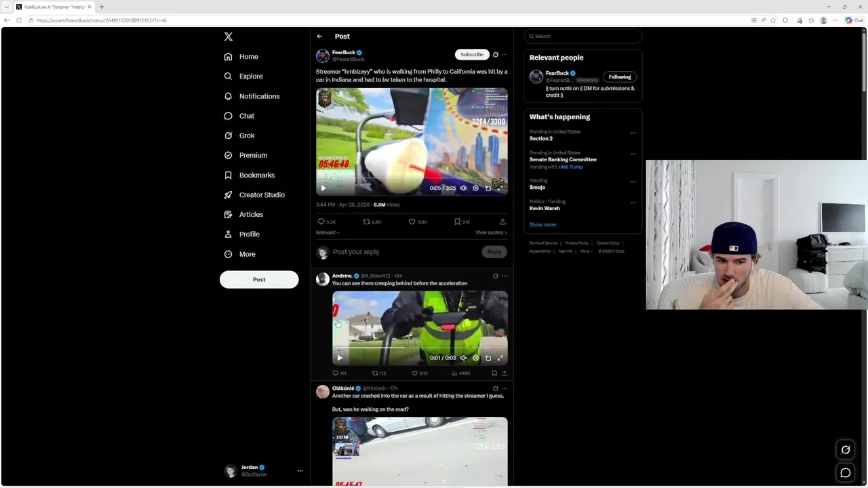Image resolution: width=868 pixels, height=488 pixels.
Task: Open floating messages chat button
Action: point(846,473)
